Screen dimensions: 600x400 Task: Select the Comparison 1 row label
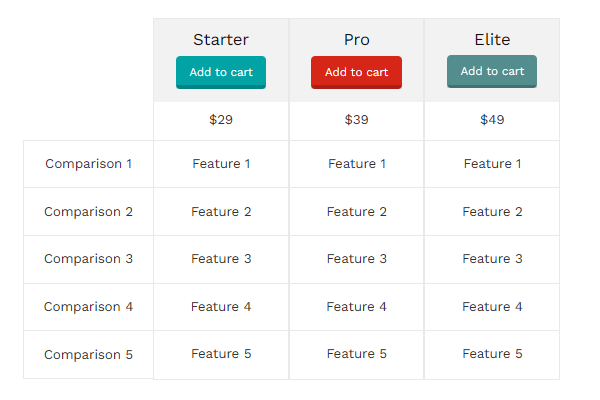[x=88, y=164]
